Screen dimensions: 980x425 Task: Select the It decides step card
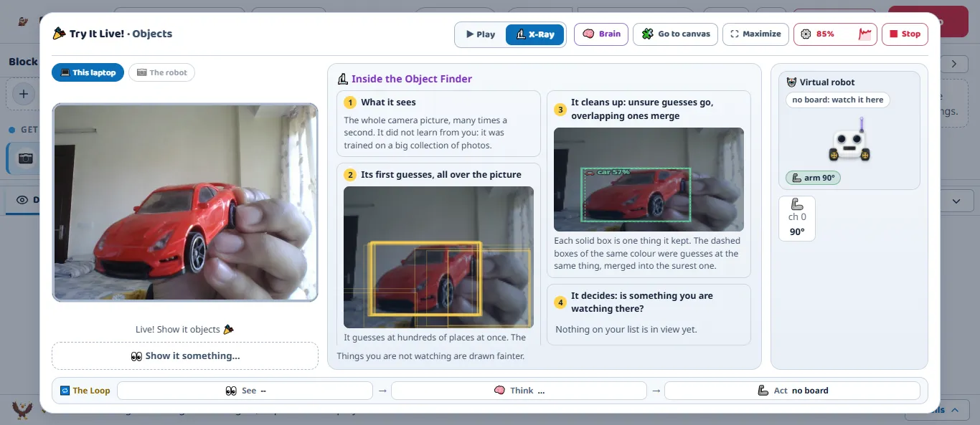tap(649, 315)
